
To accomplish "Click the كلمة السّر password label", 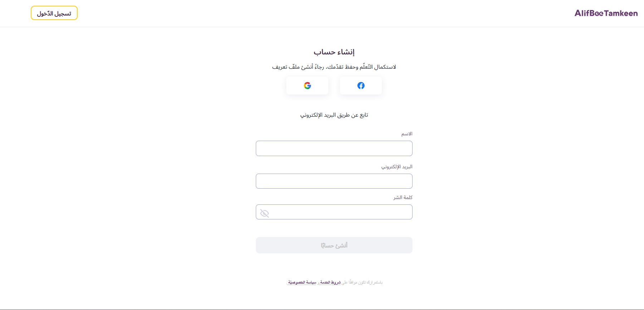I will [x=403, y=198].
